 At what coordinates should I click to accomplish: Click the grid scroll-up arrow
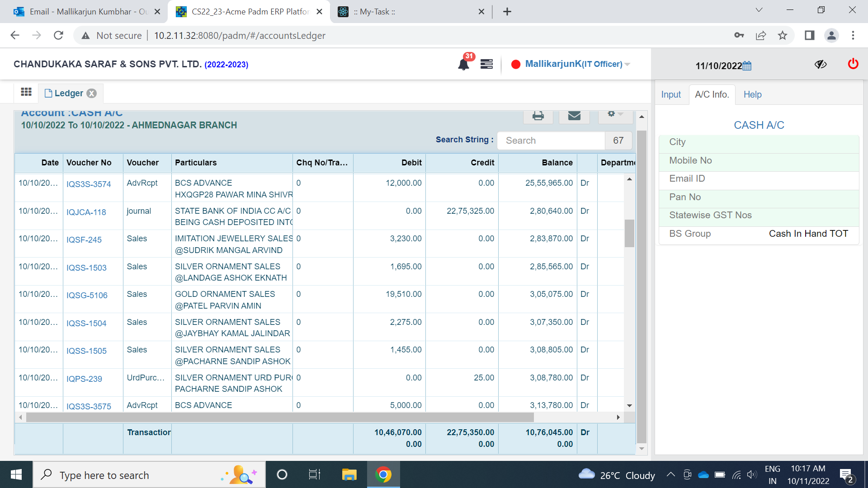pyautogui.click(x=629, y=179)
